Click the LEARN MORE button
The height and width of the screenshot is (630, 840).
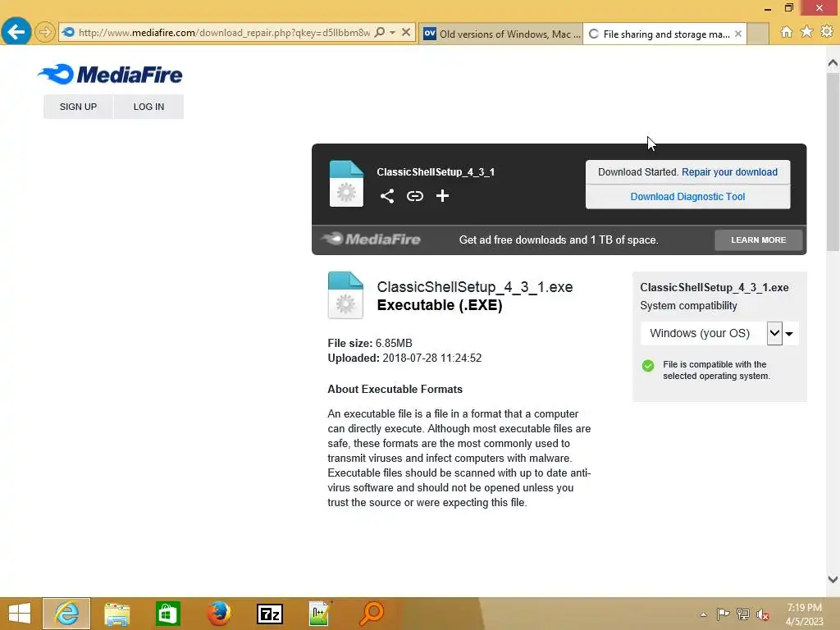pyautogui.click(x=759, y=240)
